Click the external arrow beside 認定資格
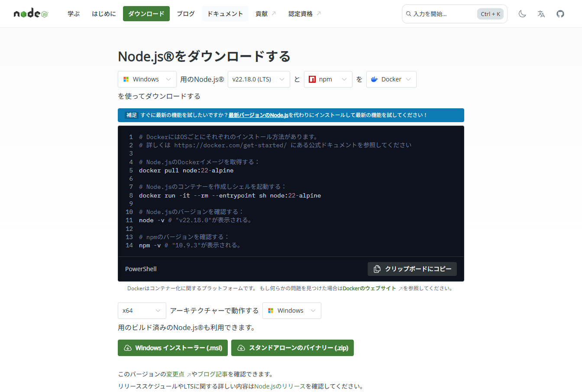Screen dimensions: 582x392 [x=319, y=13]
